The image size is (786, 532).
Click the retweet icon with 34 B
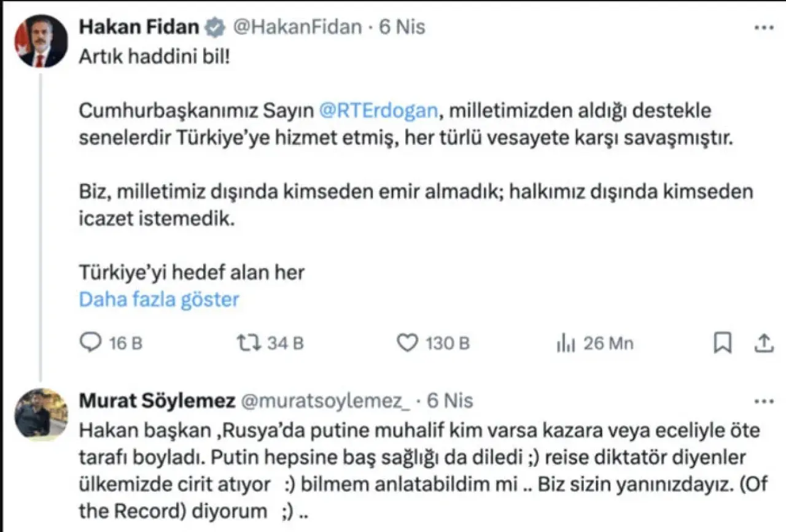[x=250, y=343]
